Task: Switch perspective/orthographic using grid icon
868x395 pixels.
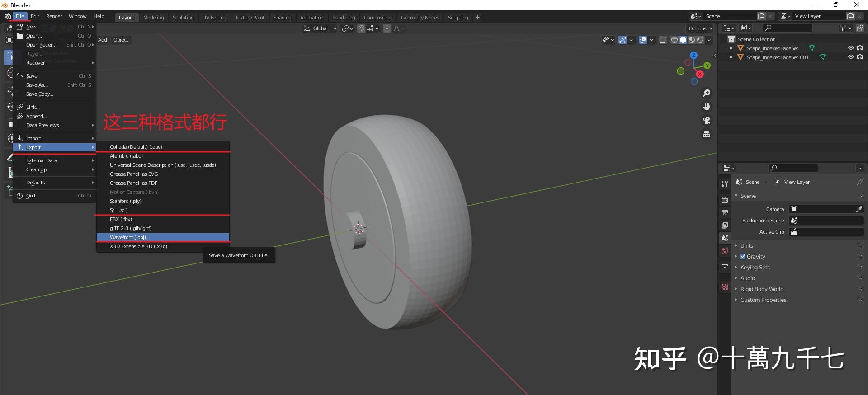Action: [x=706, y=134]
